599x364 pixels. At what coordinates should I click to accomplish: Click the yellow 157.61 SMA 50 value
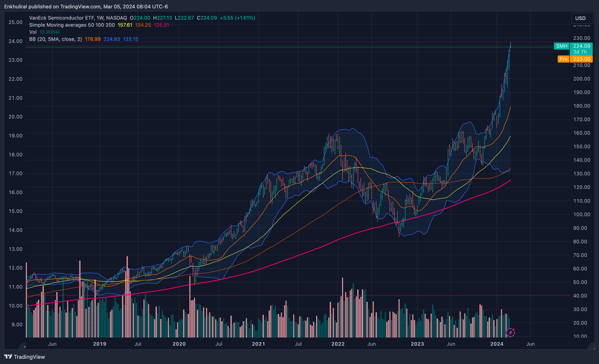click(125, 25)
